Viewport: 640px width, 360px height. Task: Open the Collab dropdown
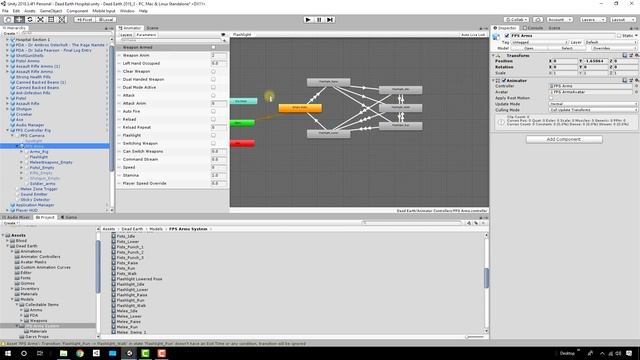[x=517, y=20]
